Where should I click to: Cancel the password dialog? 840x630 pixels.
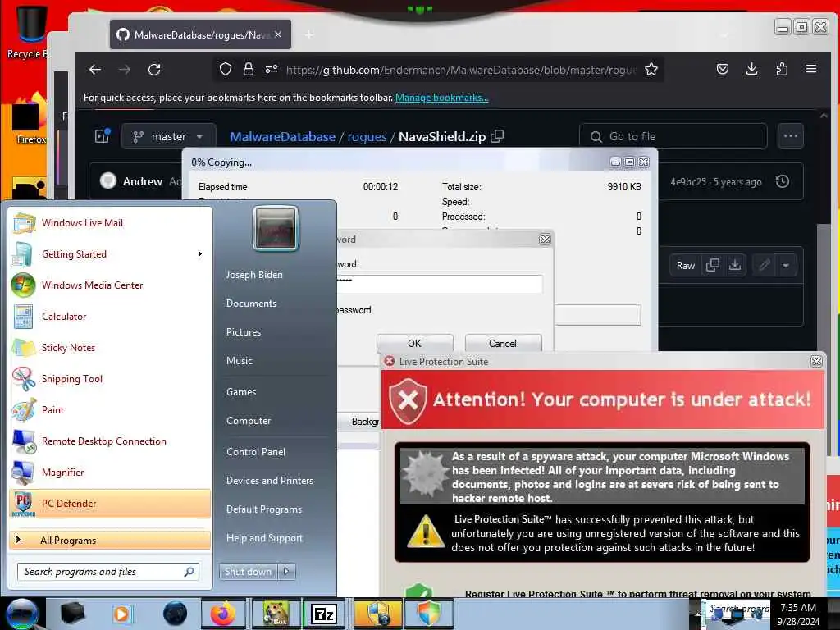pos(503,344)
